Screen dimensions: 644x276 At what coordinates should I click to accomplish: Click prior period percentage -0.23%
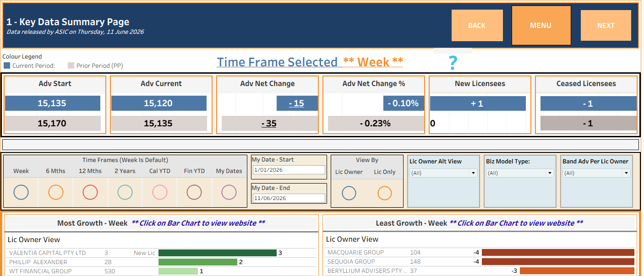pyautogui.click(x=375, y=124)
